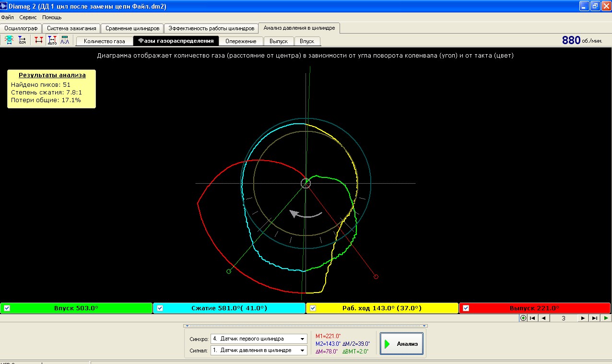Click the center circle of the polar diagram
Screen dimensions: 612x364
[306, 183]
